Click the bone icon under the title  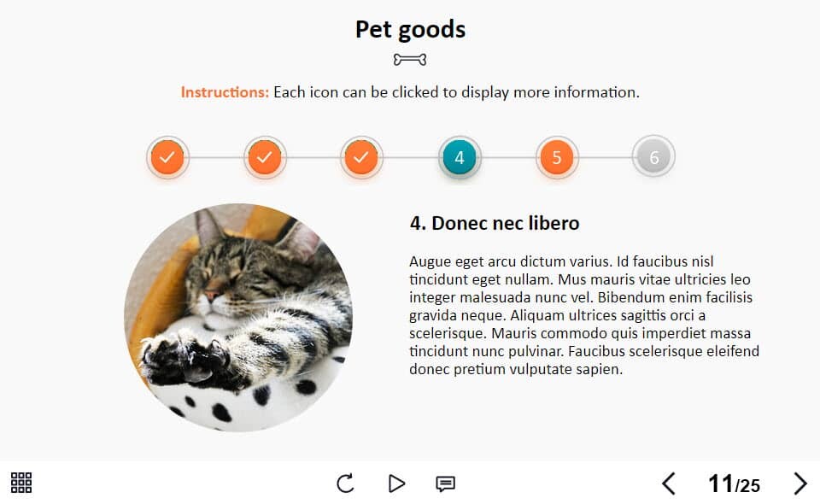(x=410, y=60)
